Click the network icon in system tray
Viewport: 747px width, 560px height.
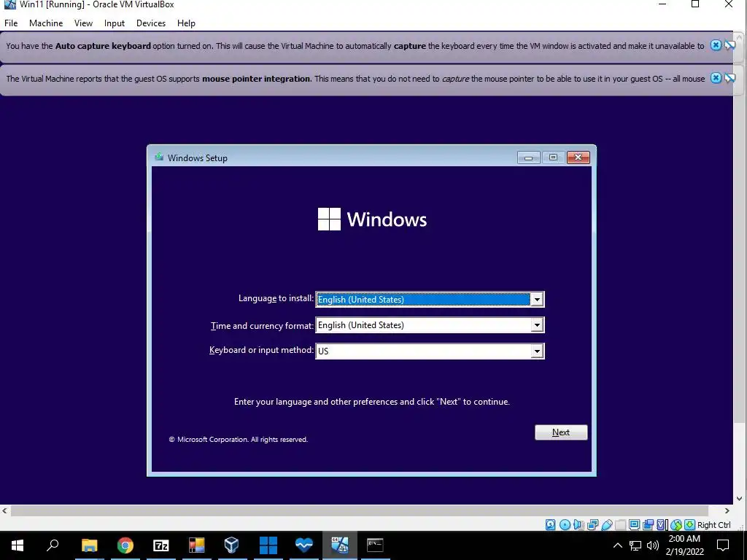point(635,545)
